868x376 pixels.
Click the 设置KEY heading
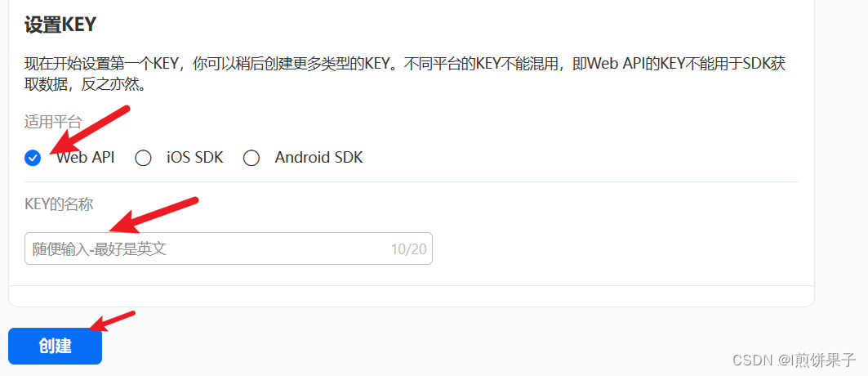60,25
